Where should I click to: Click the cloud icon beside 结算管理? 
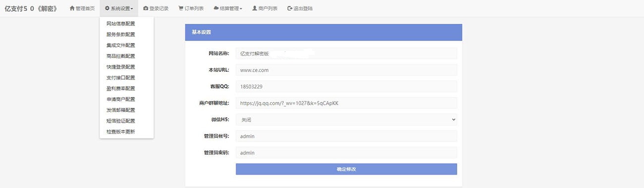[x=216, y=8]
